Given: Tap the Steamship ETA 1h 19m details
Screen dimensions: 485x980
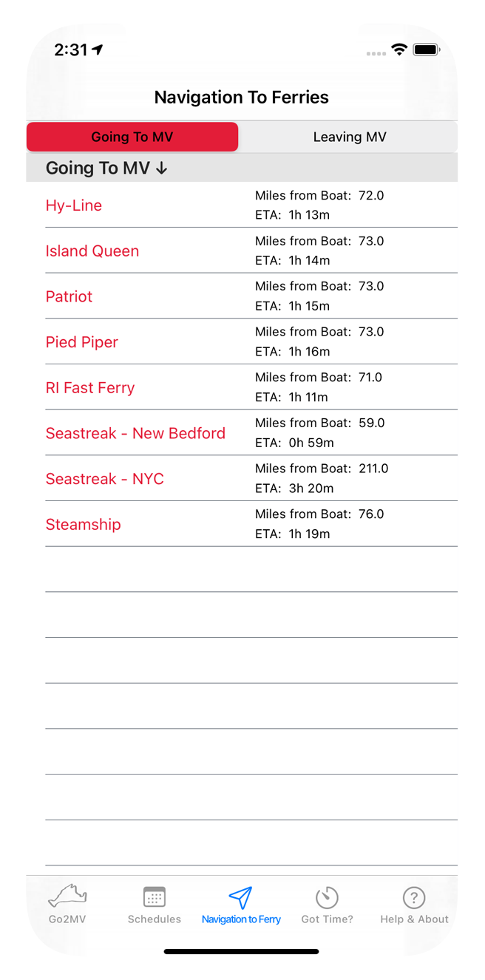Looking at the screenshot, I should point(293,534).
